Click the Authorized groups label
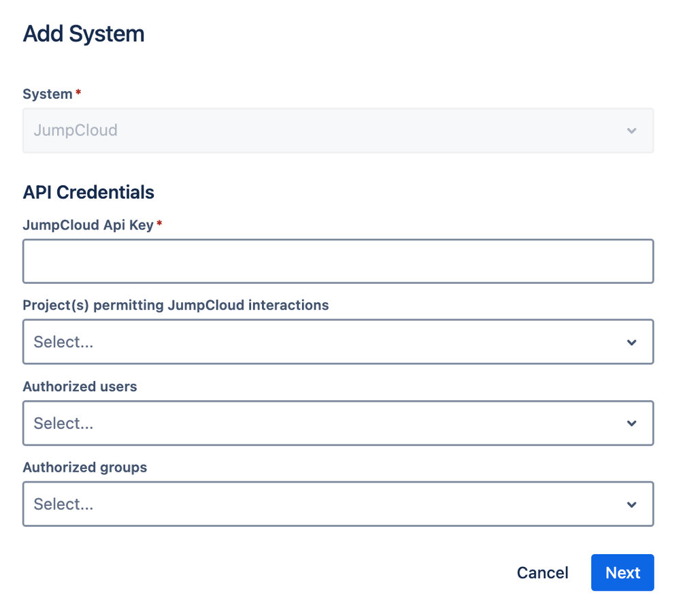The width and height of the screenshot is (679, 616). click(85, 468)
